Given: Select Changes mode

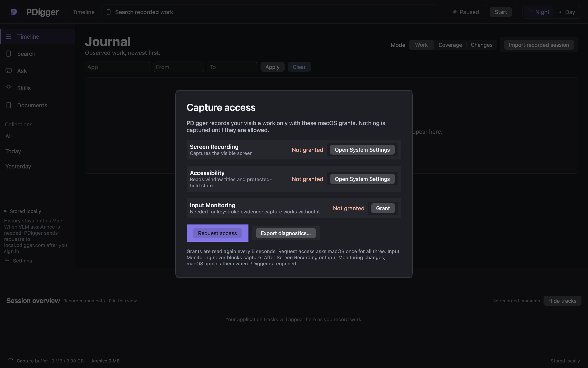Looking at the screenshot, I should [x=481, y=45].
